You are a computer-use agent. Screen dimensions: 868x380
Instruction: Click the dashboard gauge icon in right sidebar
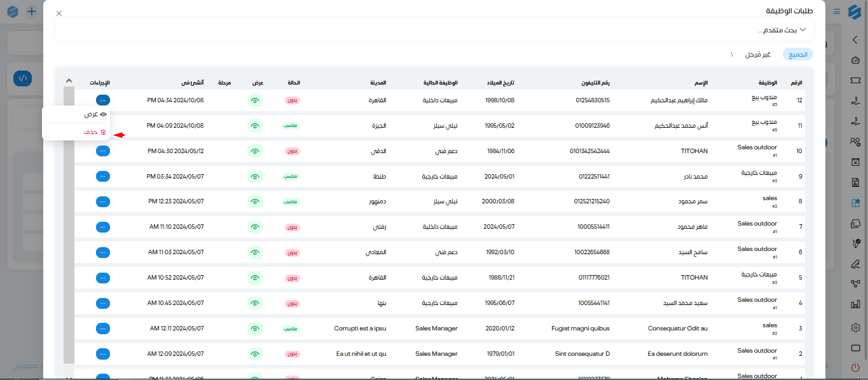point(855,60)
